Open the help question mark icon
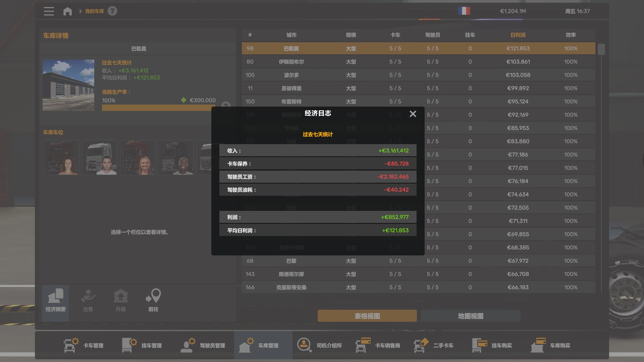Image resolution: width=644 pixels, height=362 pixels. pyautogui.click(x=112, y=11)
